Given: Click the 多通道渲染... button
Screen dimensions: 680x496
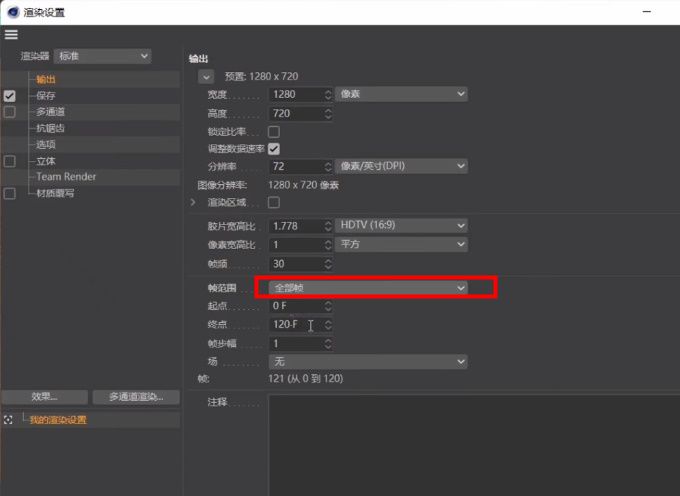Looking at the screenshot, I should tap(136, 397).
